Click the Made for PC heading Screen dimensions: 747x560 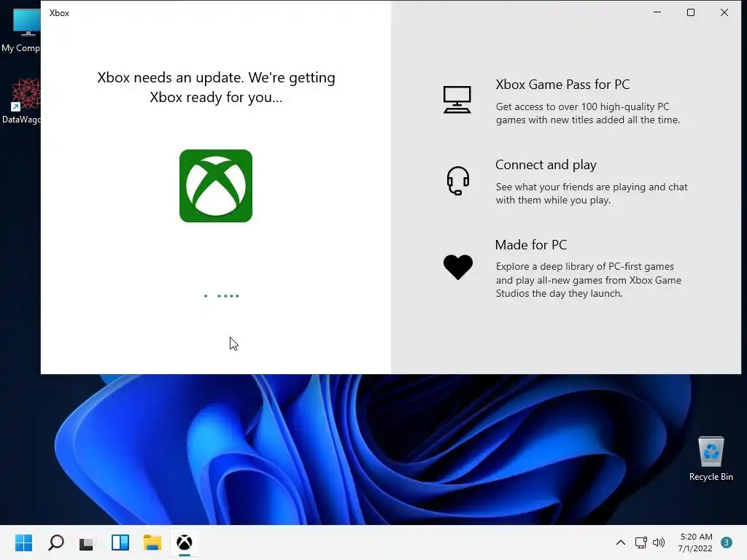[531, 245]
